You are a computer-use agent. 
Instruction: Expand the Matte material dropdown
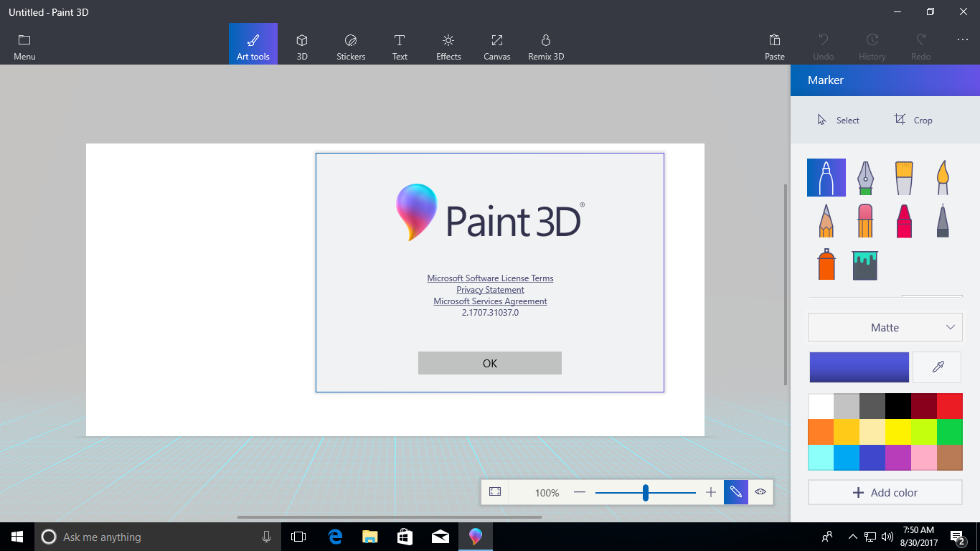pyautogui.click(x=885, y=327)
